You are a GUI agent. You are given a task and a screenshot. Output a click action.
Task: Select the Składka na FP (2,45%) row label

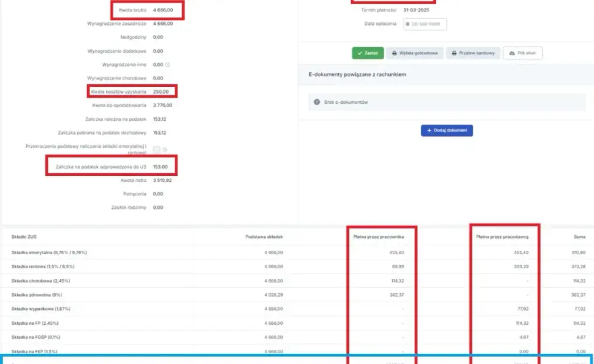click(35, 324)
